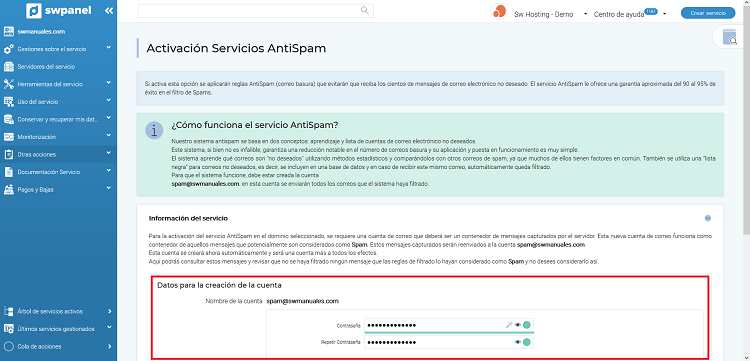Select Otras acciones menu label
The image size is (750, 361).
pyautogui.click(x=36, y=154)
